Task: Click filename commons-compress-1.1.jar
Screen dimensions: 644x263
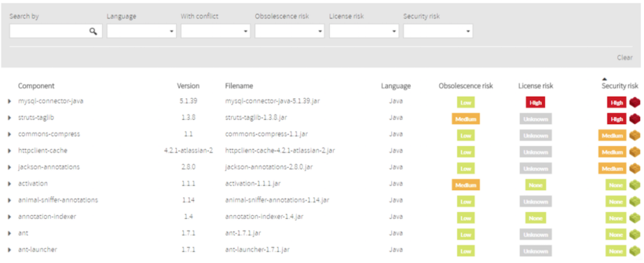Action: click(267, 134)
